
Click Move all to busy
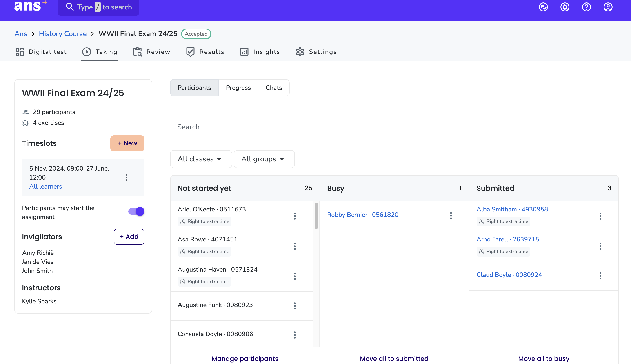544,358
